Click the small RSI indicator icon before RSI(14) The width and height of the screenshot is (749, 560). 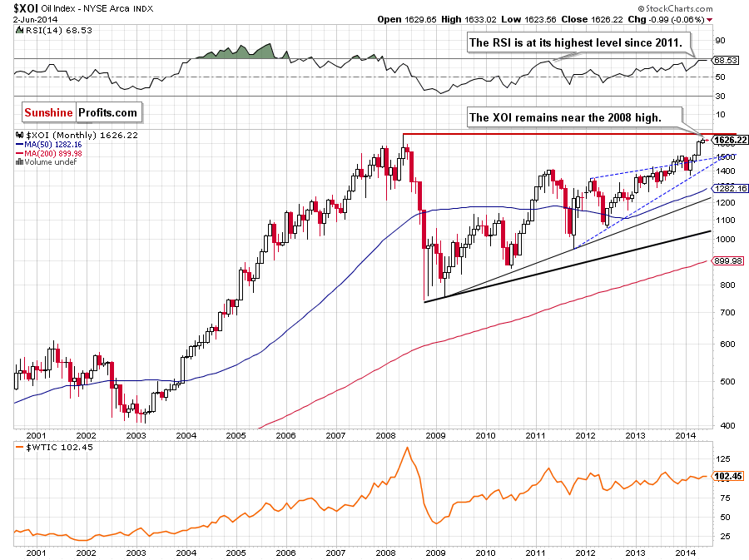19,30
